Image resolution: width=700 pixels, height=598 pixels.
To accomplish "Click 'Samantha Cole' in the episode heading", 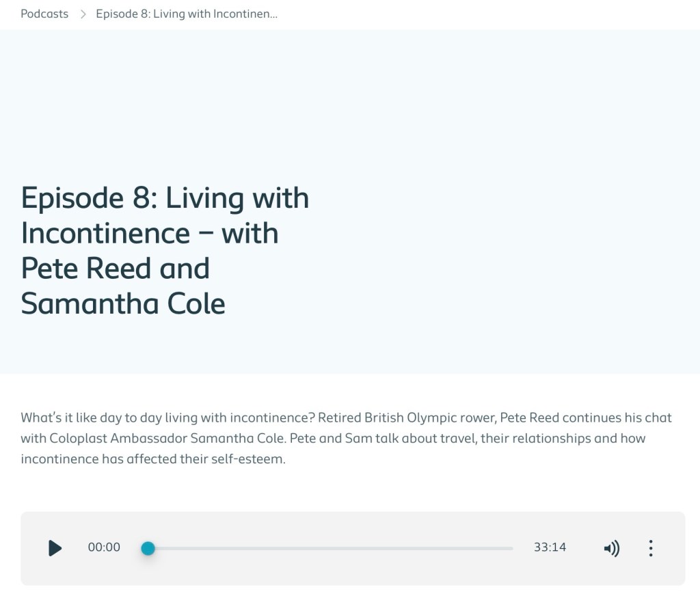I will coord(123,303).
